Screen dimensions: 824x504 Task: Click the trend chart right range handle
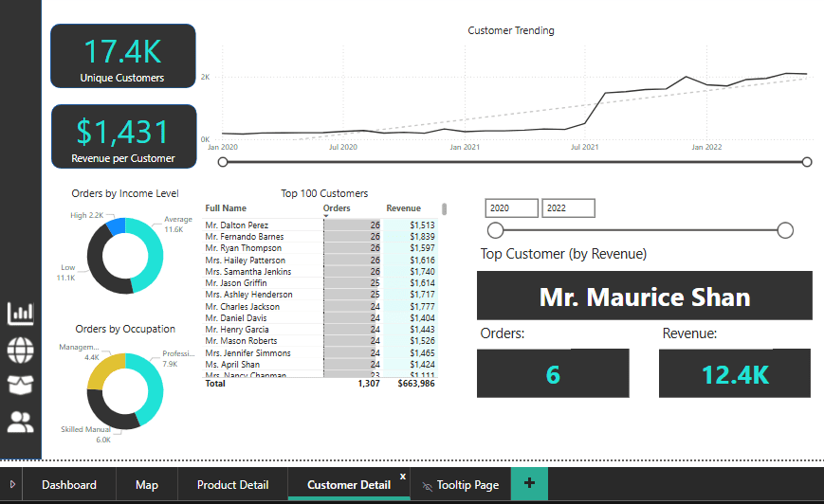[807, 162]
